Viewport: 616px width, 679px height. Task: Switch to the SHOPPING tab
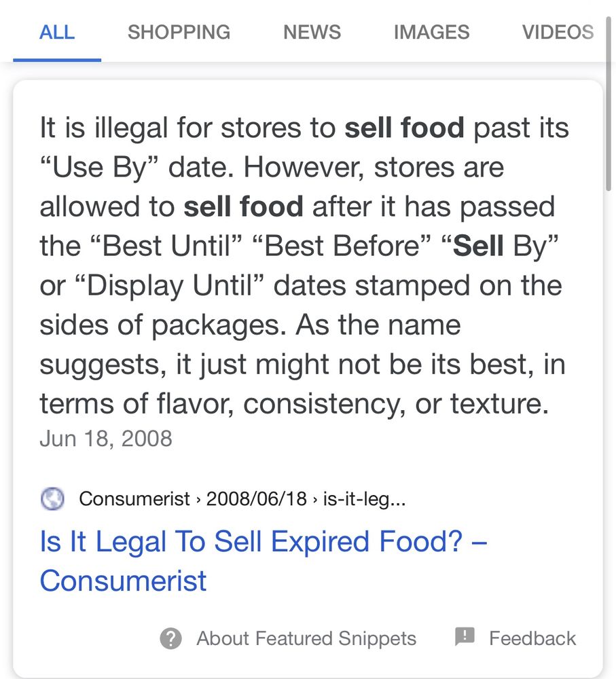(x=179, y=32)
